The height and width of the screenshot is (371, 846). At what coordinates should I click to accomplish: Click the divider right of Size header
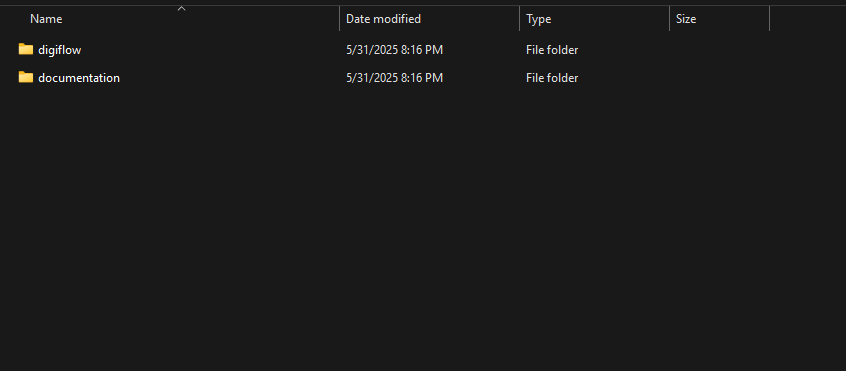[769, 19]
